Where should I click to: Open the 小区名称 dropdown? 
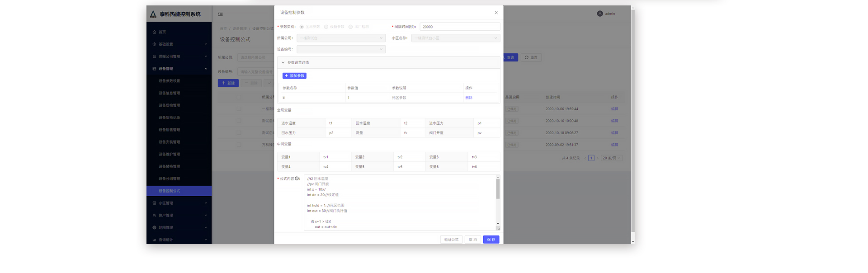click(455, 38)
